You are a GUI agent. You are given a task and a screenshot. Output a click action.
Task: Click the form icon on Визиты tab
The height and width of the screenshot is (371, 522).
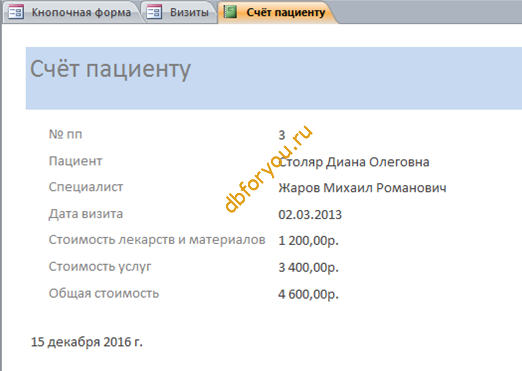(154, 12)
